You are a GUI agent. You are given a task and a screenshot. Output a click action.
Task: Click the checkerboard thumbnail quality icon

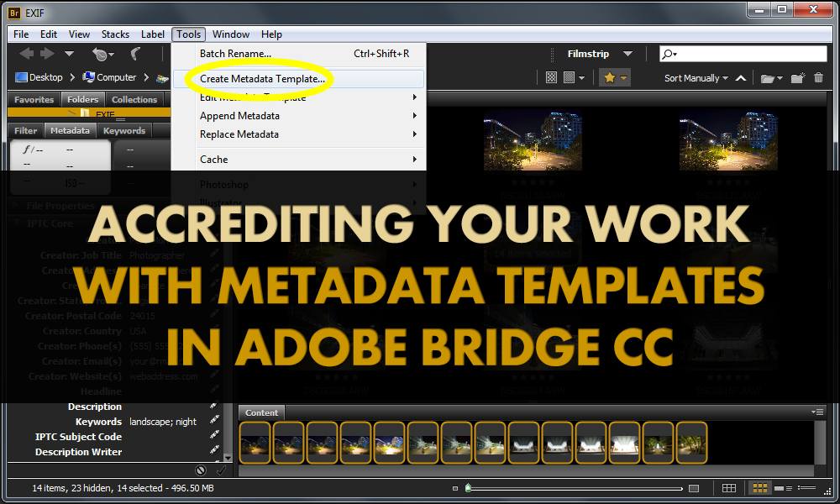click(x=551, y=77)
